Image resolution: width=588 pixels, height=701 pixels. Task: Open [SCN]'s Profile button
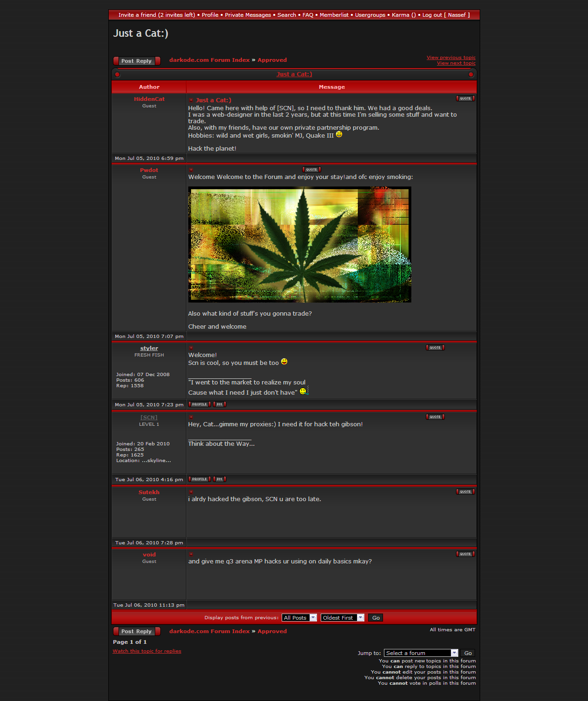coord(199,479)
